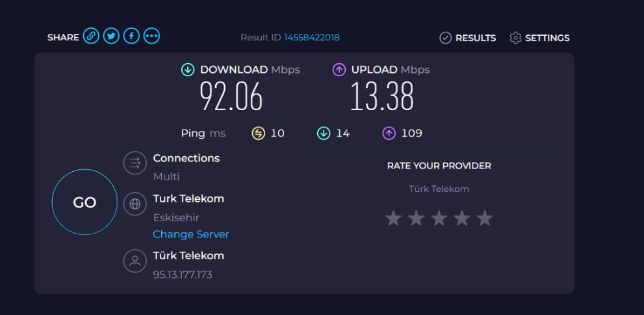The height and width of the screenshot is (315, 644).
Task: Click the Connections multi-arrow icon
Action: point(135,163)
